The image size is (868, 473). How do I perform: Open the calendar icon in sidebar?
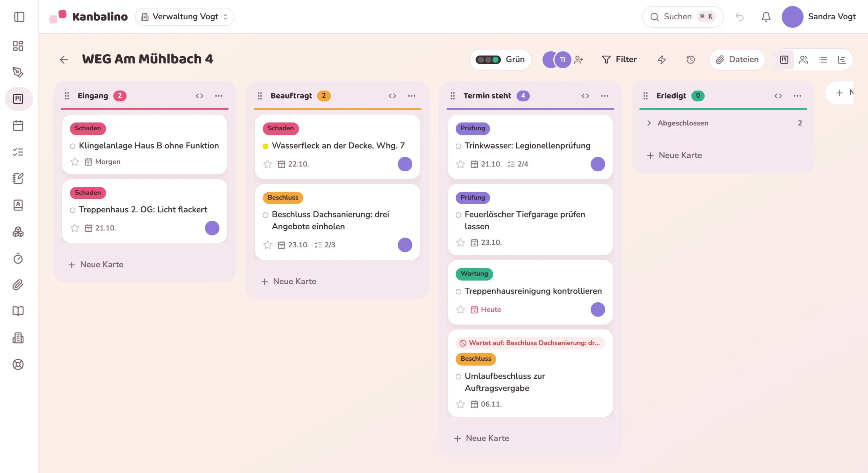(x=18, y=126)
